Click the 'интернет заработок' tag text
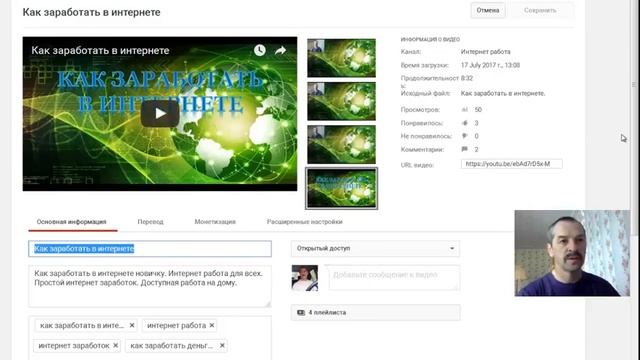Viewport: 640px width, 360px height. [x=74, y=345]
